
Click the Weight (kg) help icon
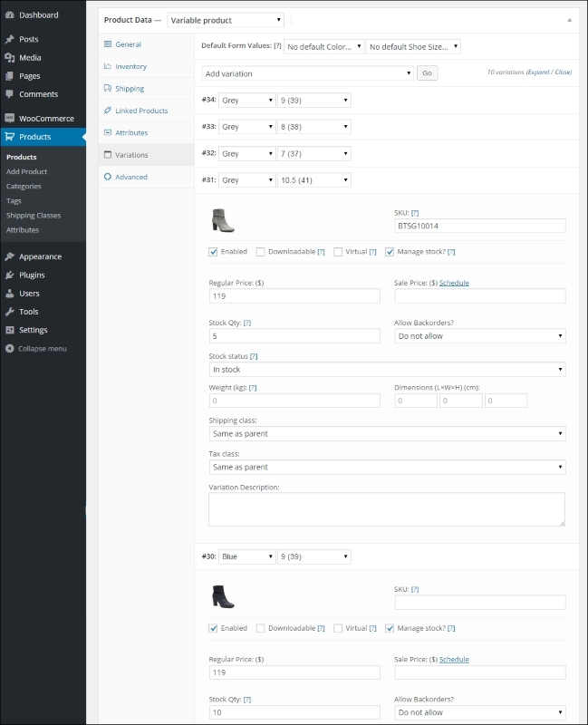[253, 388]
